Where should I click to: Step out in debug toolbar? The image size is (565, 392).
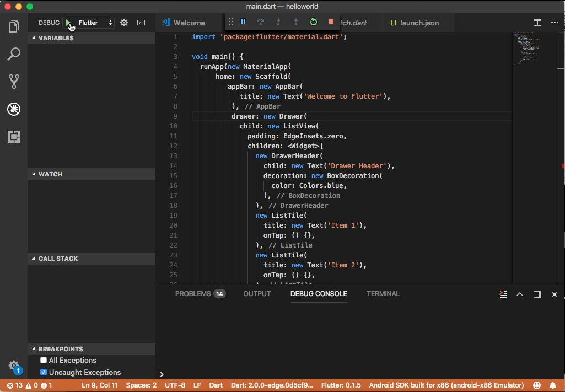click(296, 22)
